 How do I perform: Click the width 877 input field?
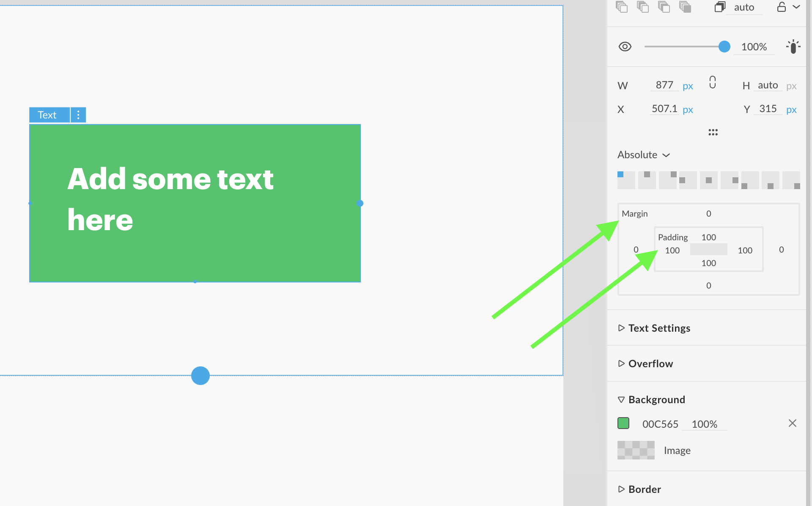[x=664, y=85]
